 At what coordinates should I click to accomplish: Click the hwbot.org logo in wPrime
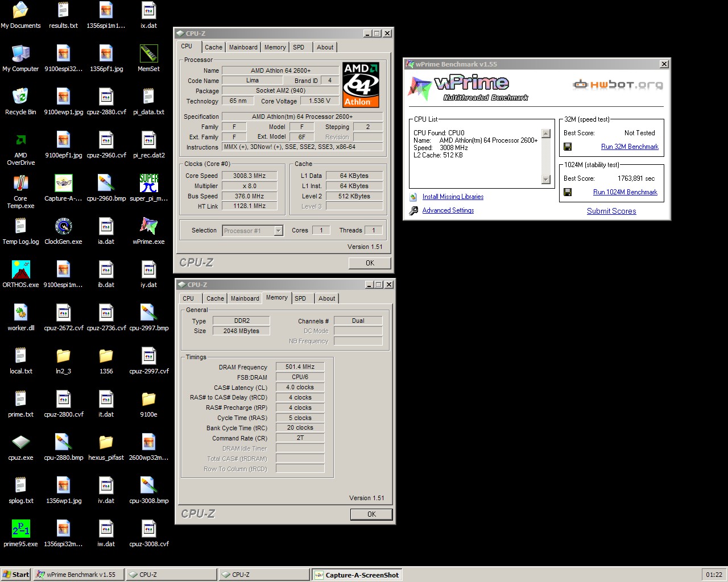click(618, 85)
